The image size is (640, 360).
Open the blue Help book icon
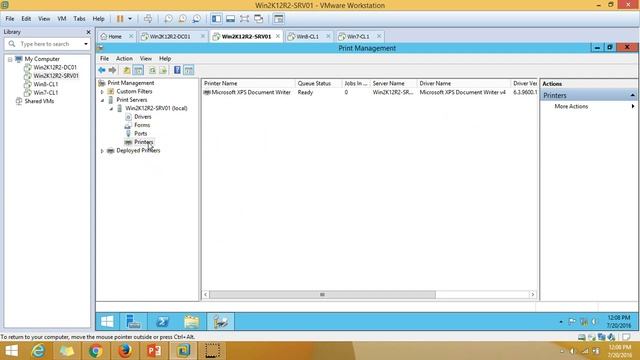pyautogui.click(x=177, y=70)
